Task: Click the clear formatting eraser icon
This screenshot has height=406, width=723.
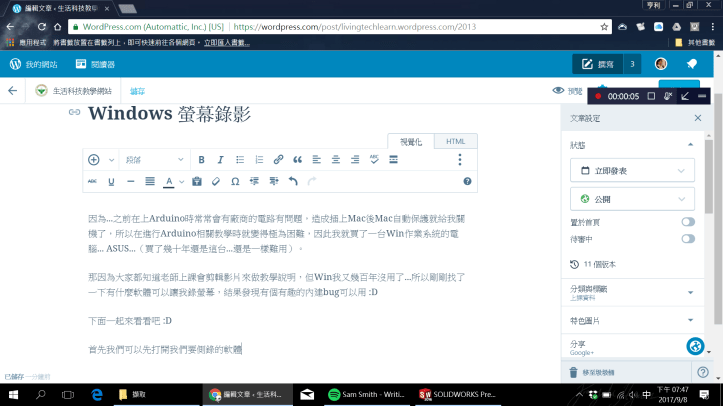Action: point(215,182)
